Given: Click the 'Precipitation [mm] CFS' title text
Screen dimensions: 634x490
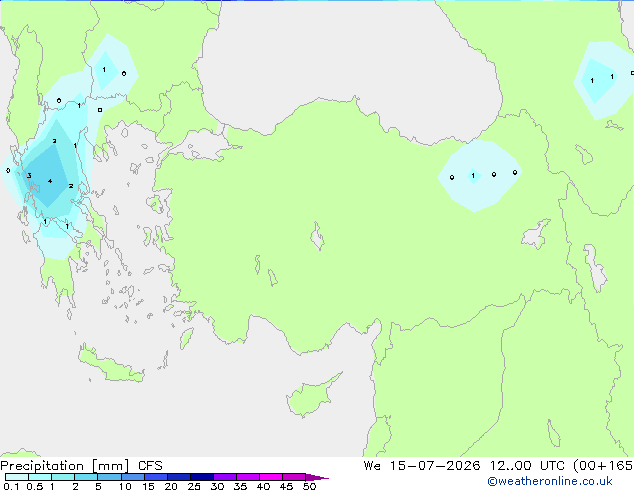Looking at the screenshot, I should [81, 466].
